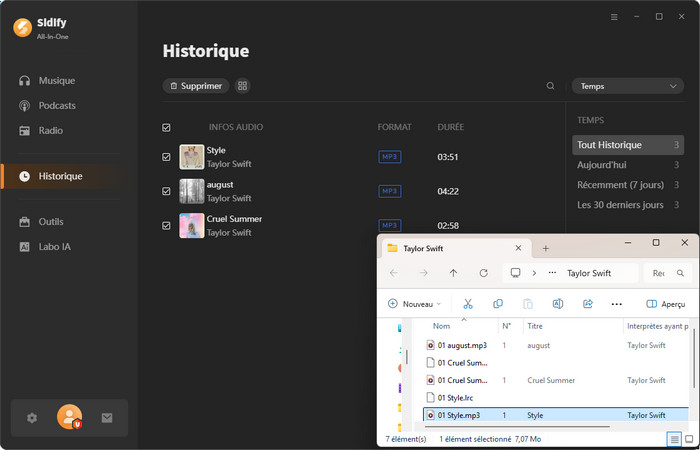Expand the Temps sort dropdown
The image size is (700, 450).
[627, 86]
